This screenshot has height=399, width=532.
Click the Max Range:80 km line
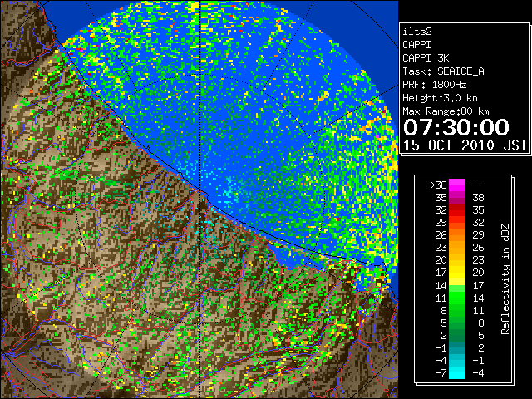click(x=446, y=111)
